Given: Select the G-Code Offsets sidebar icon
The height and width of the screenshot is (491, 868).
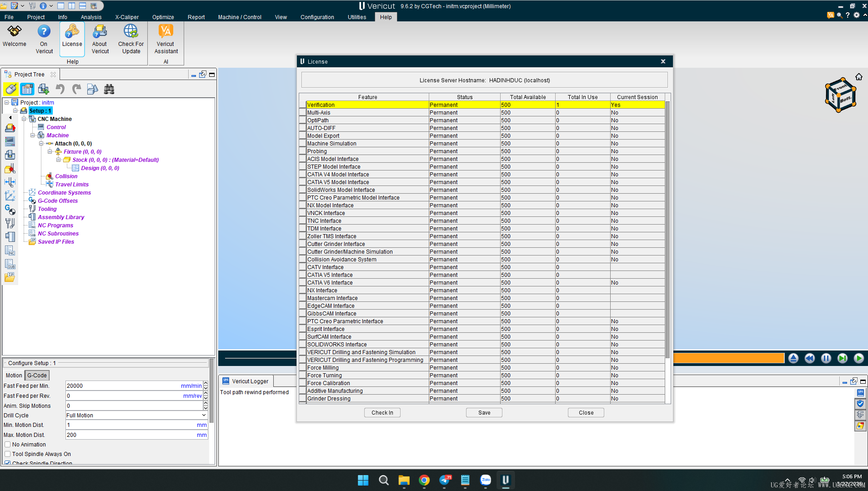Looking at the screenshot, I should pyautogui.click(x=10, y=210).
